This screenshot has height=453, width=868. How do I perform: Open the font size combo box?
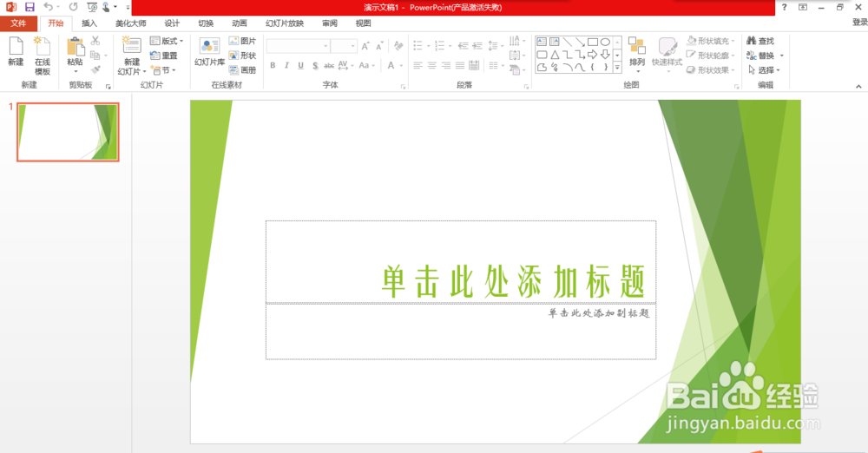(x=344, y=46)
